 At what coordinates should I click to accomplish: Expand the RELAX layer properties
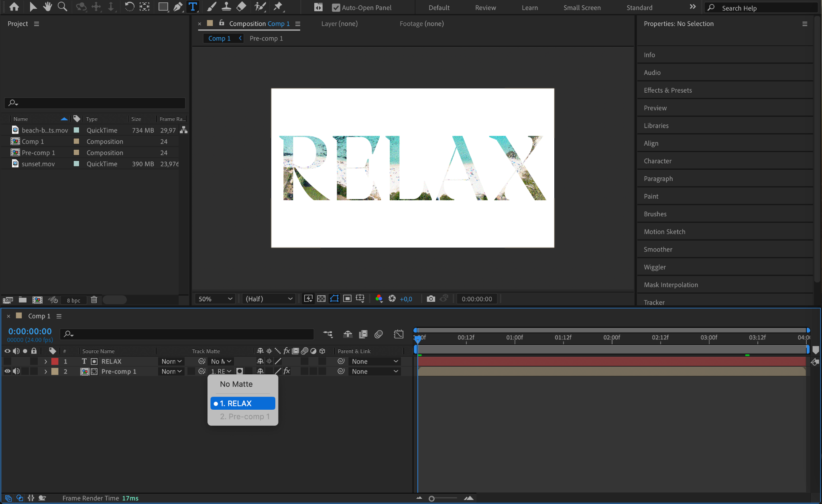tap(46, 362)
